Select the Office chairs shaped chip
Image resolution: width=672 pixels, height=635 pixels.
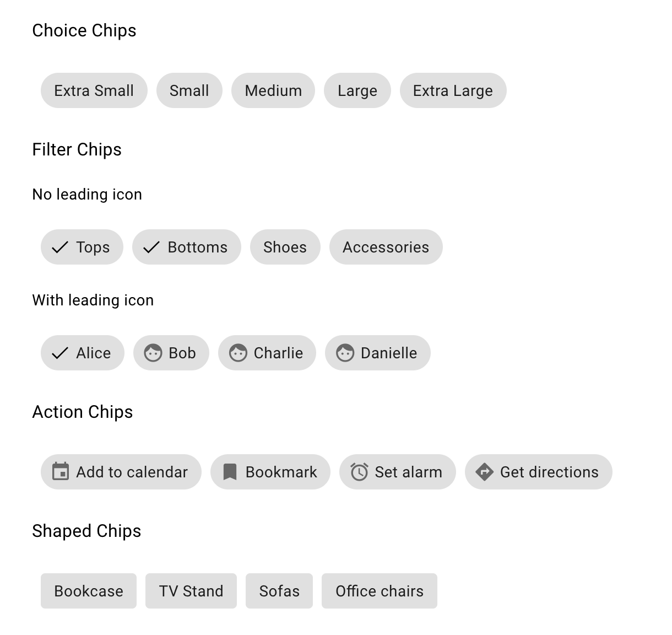[379, 591]
